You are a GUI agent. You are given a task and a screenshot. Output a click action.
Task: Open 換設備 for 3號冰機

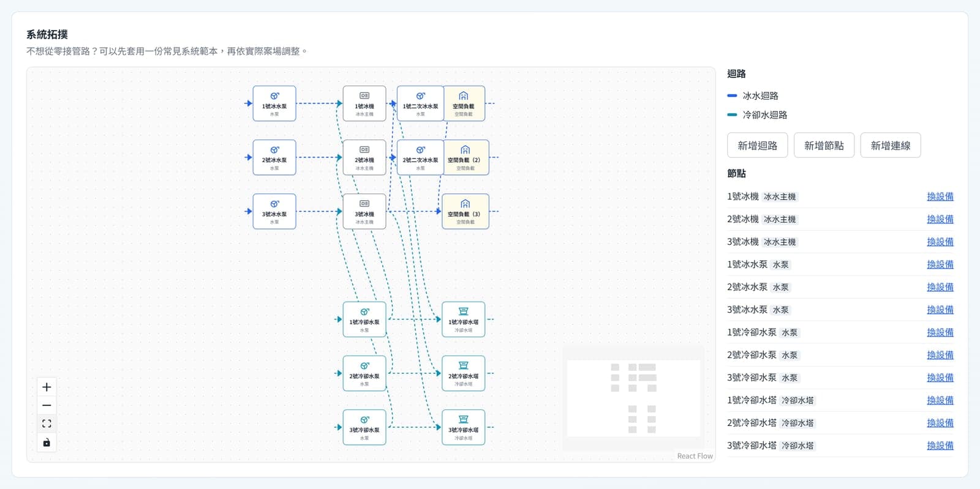[940, 242]
